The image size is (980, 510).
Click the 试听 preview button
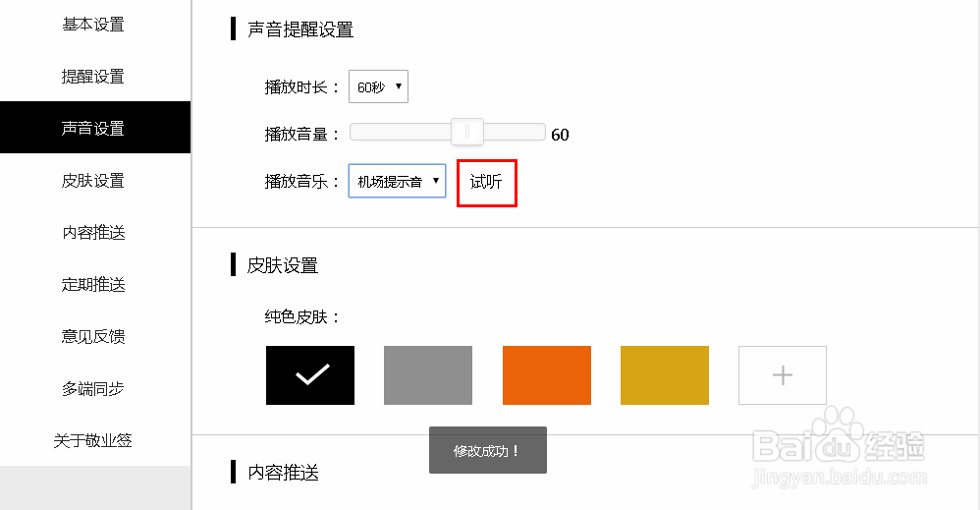click(486, 181)
